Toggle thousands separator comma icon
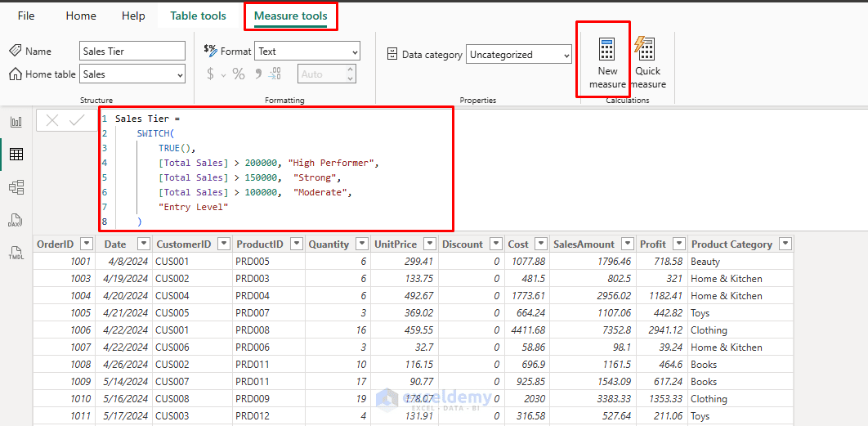The image size is (868, 426). click(x=258, y=74)
